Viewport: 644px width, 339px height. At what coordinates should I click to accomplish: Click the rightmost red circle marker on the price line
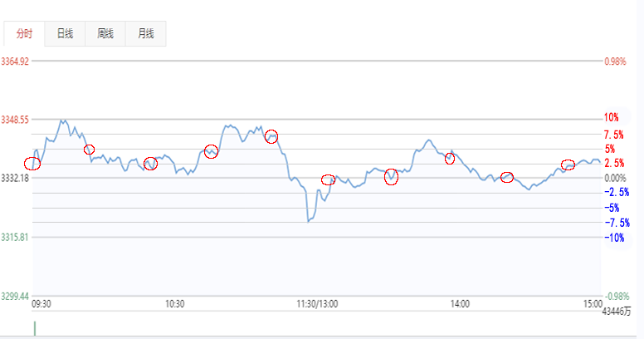pos(568,165)
